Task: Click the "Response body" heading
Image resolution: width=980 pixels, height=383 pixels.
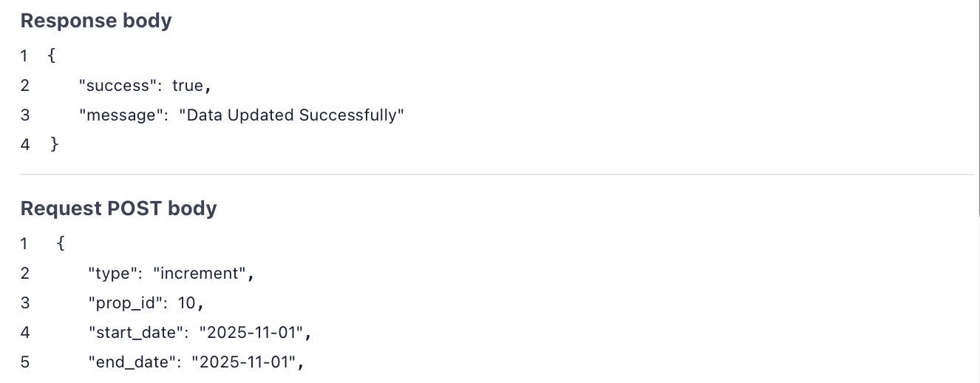Action: pyautogui.click(x=96, y=21)
